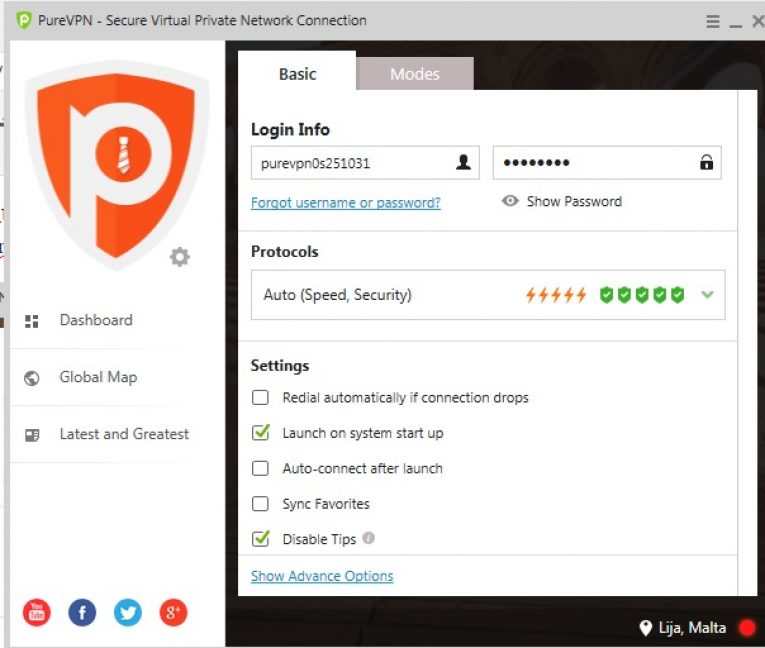Click the hamburger menu in title bar

713,21
